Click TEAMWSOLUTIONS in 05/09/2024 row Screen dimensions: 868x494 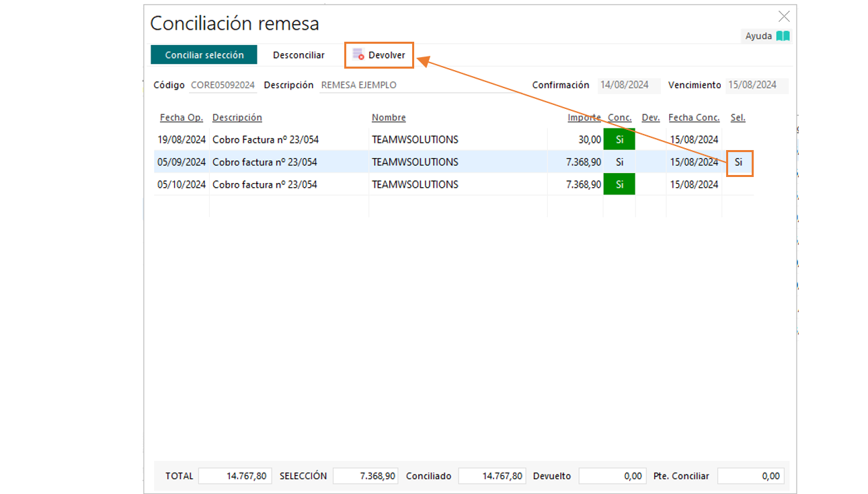[415, 162]
